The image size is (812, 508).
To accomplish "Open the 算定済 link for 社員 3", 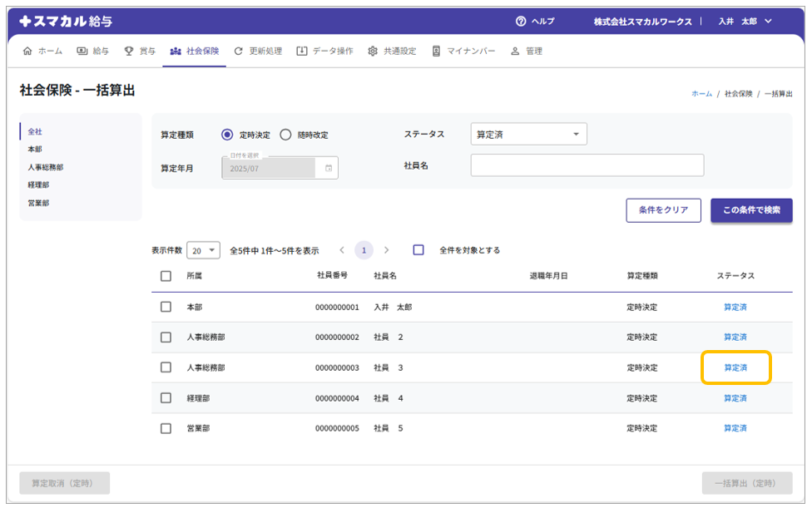I will (735, 367).
